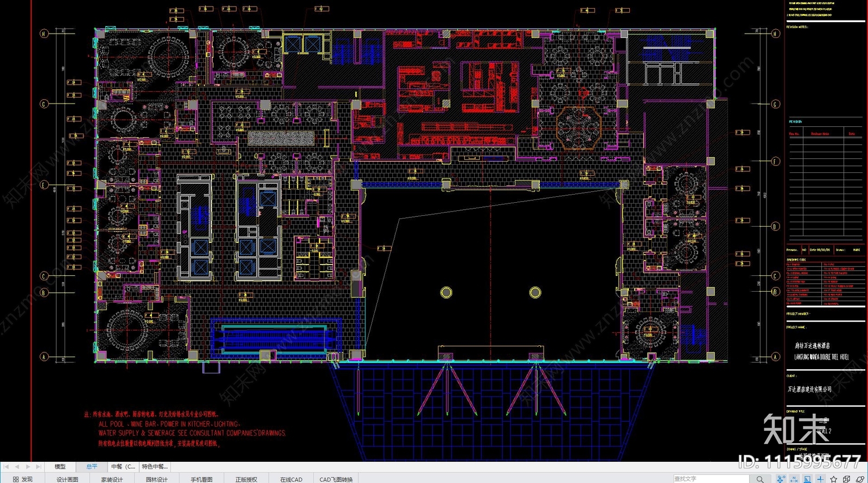This screenshot has width=868, height=483.
Task: Open the 特色中餐... layout tab
Action: (155, 466)
